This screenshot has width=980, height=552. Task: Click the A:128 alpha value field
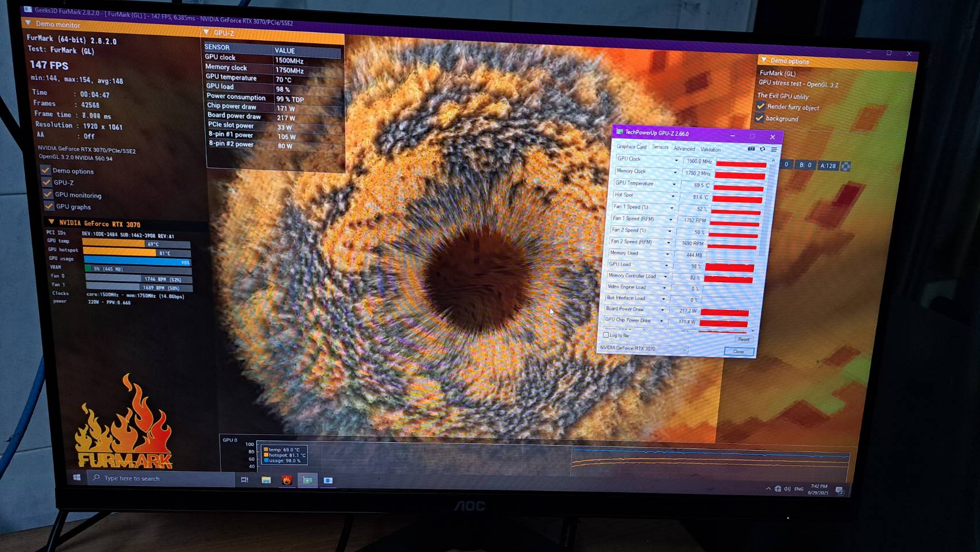[828, 166]
